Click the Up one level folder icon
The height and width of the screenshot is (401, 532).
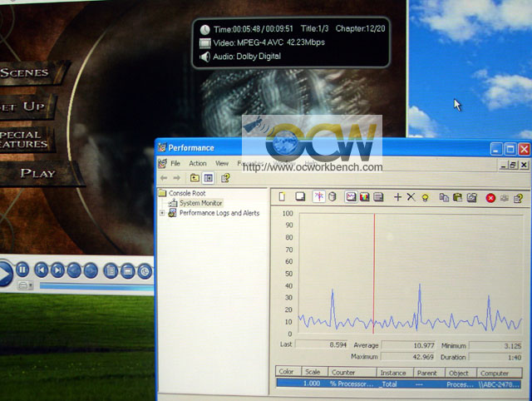coord(195,177)
